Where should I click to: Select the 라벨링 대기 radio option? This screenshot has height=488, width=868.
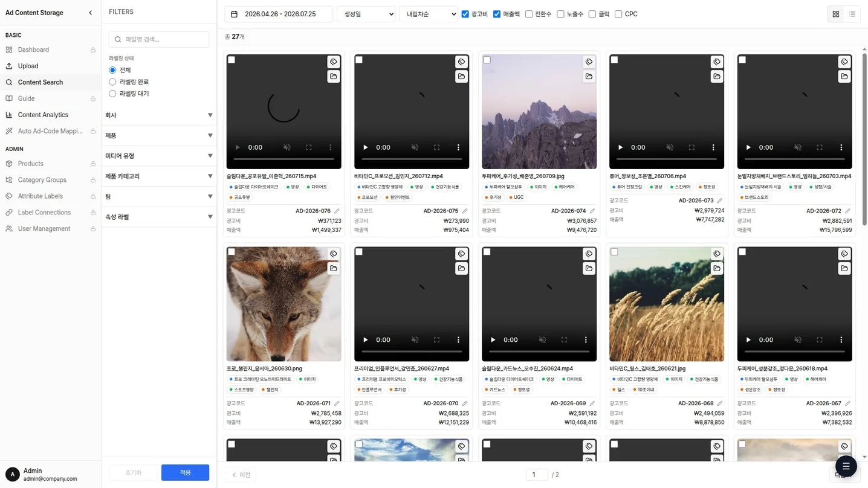pyautogui.click(x=112, y=94)
